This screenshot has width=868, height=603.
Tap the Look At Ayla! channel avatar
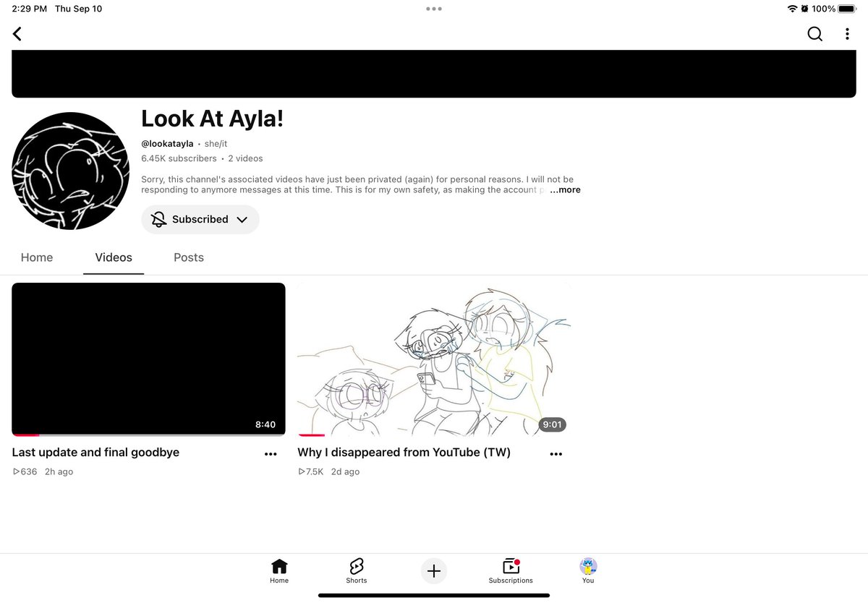(71, 171)
